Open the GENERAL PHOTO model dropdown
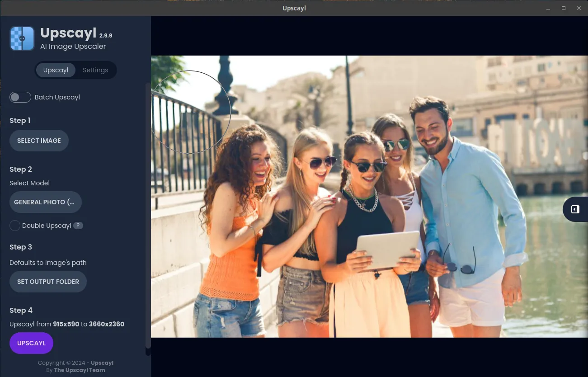 45,202
